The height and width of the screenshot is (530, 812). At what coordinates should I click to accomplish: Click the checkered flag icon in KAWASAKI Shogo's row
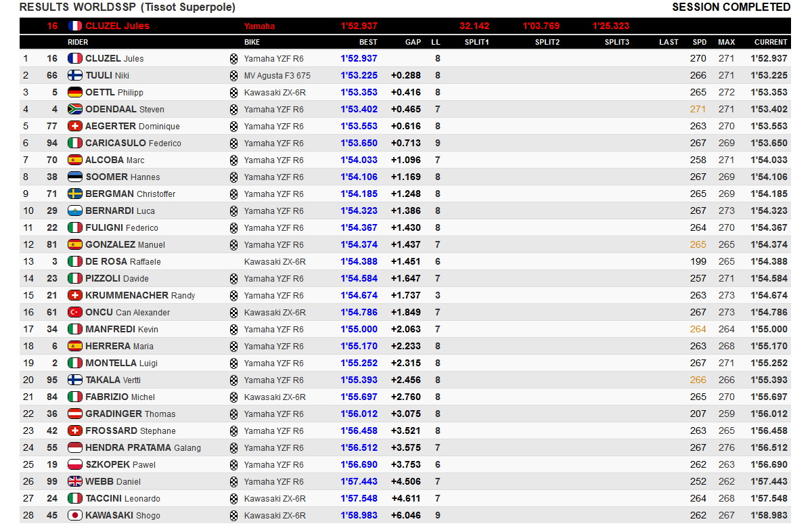(234, 515)
